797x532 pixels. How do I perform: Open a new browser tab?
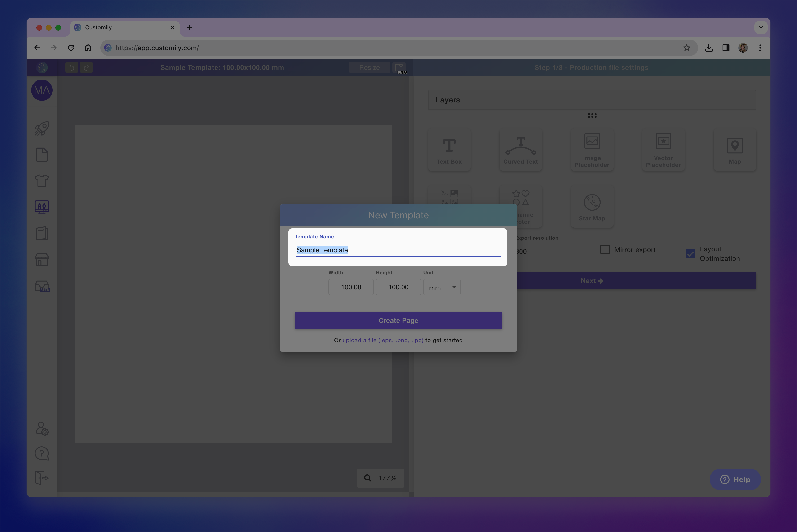(189, 27)
